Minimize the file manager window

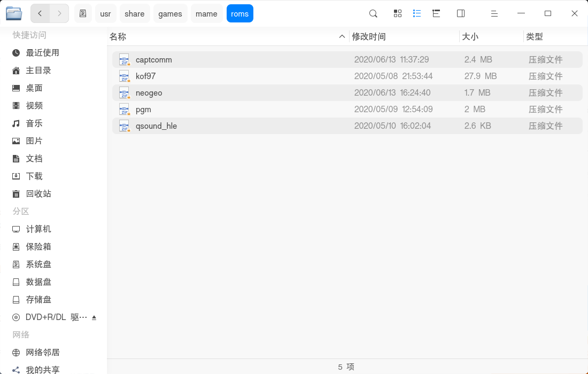521,13
